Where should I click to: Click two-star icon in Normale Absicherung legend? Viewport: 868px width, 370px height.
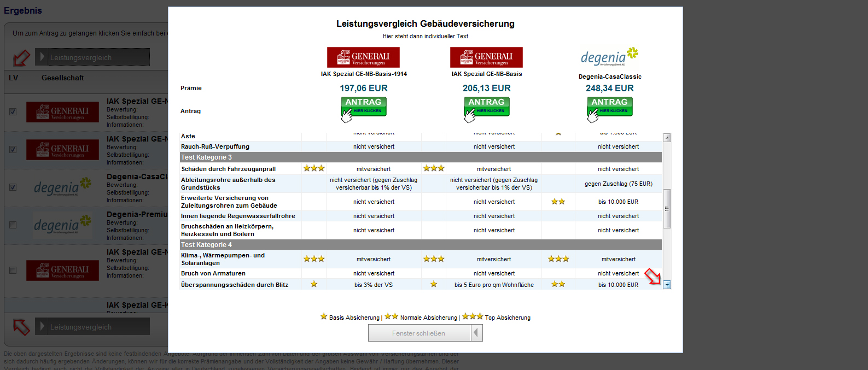[x=391, y=316]
